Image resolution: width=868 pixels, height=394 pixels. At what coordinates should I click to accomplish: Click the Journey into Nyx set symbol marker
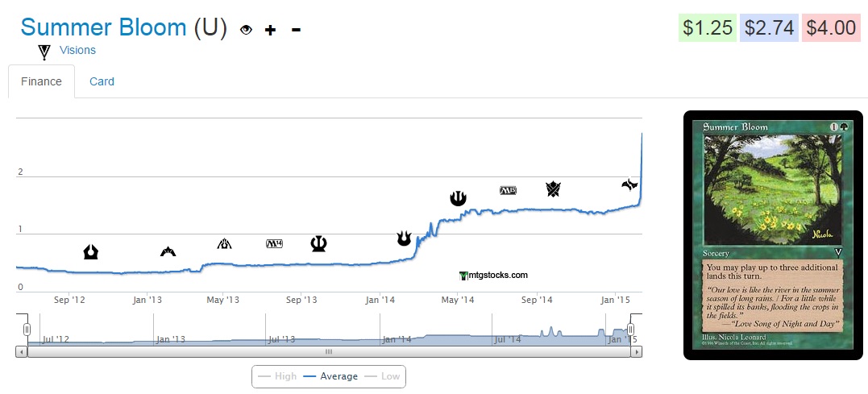pyautogui.click(x=458, y=197)
